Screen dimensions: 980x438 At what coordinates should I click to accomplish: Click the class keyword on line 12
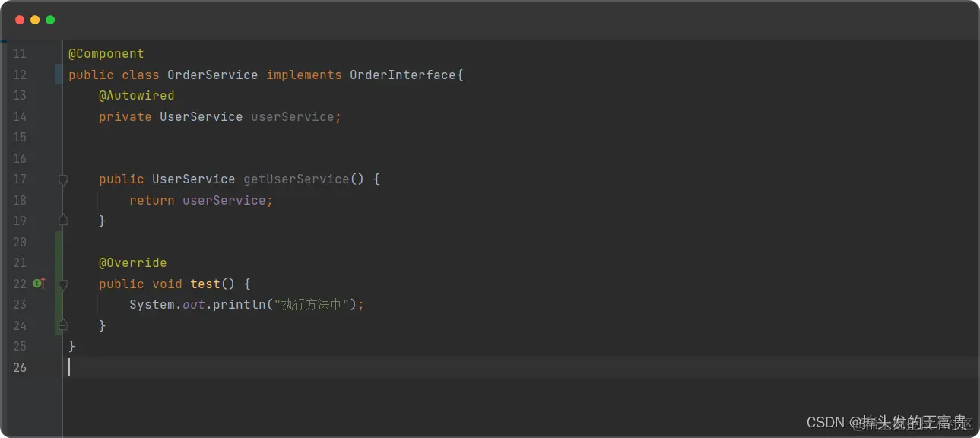141,75
